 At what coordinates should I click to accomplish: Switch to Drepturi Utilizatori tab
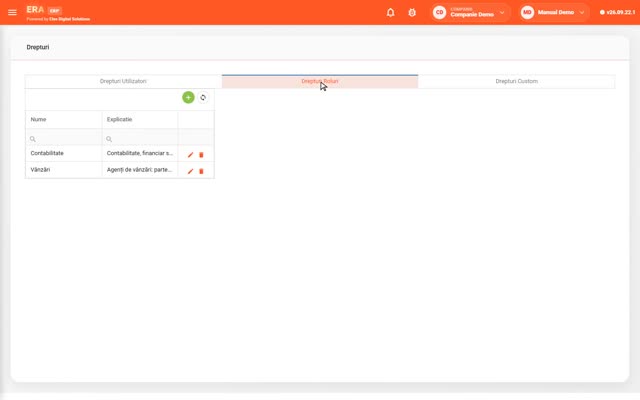tap(123, 81)
